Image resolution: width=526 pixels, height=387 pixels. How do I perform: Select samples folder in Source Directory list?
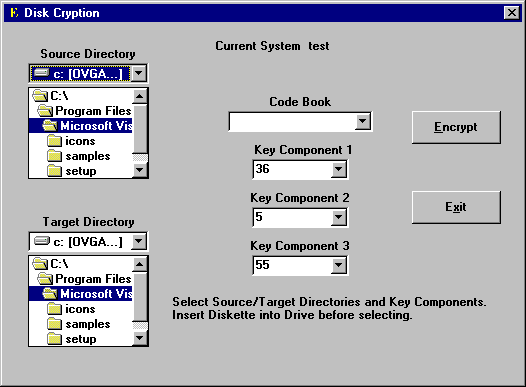[x=81, y=156]
